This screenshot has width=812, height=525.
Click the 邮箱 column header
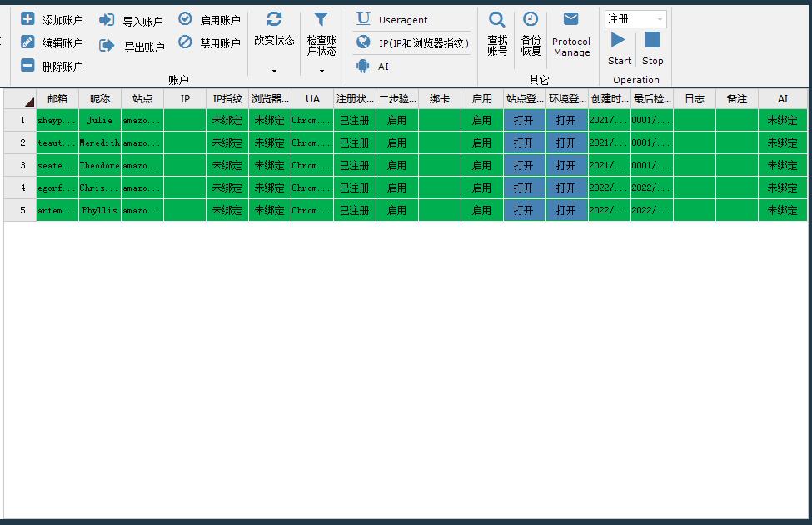click(x=57, y=99)
